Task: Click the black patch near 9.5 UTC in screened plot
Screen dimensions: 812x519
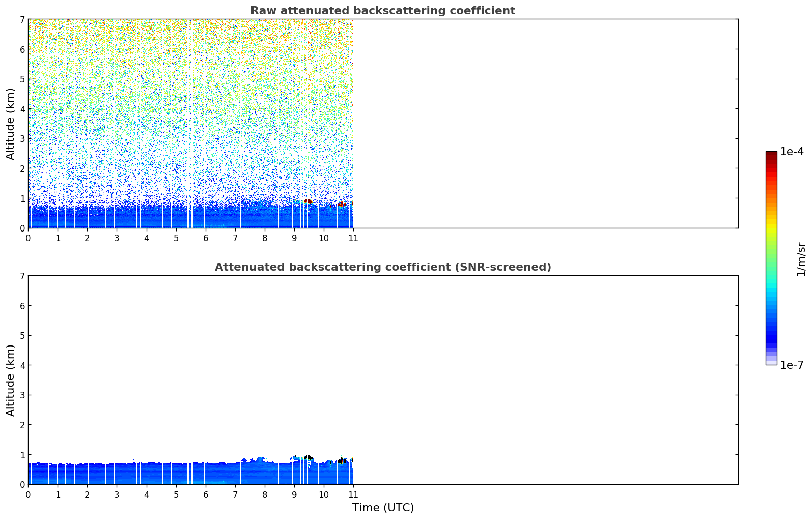Action: (308, 457)
